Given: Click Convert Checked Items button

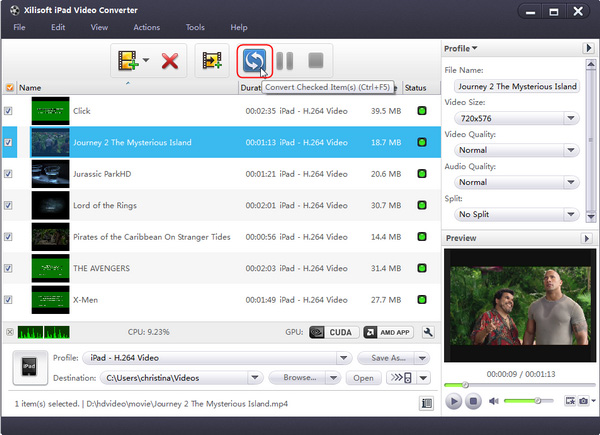Looking at the screenshot, I should coord(254,60).
